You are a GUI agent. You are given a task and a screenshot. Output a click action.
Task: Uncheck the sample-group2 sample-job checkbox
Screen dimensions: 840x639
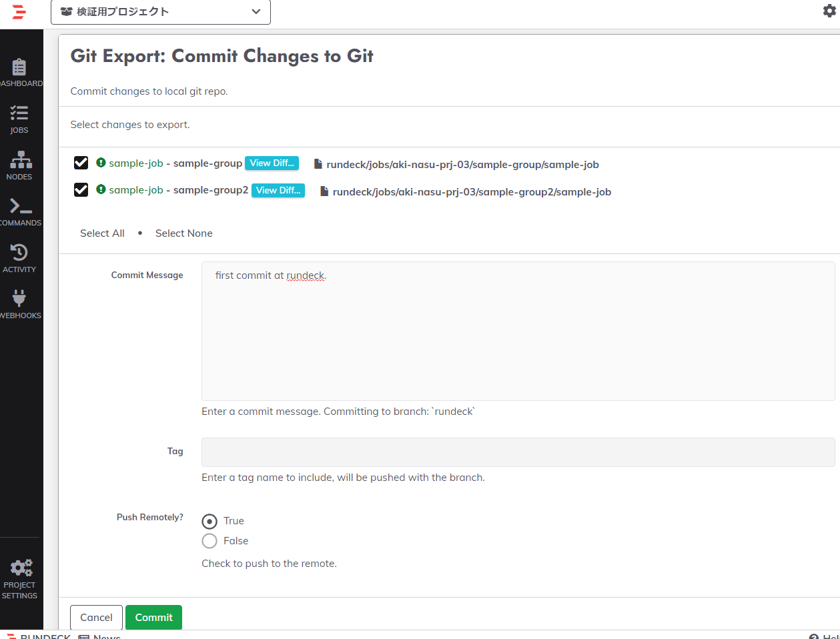(81, 190)
